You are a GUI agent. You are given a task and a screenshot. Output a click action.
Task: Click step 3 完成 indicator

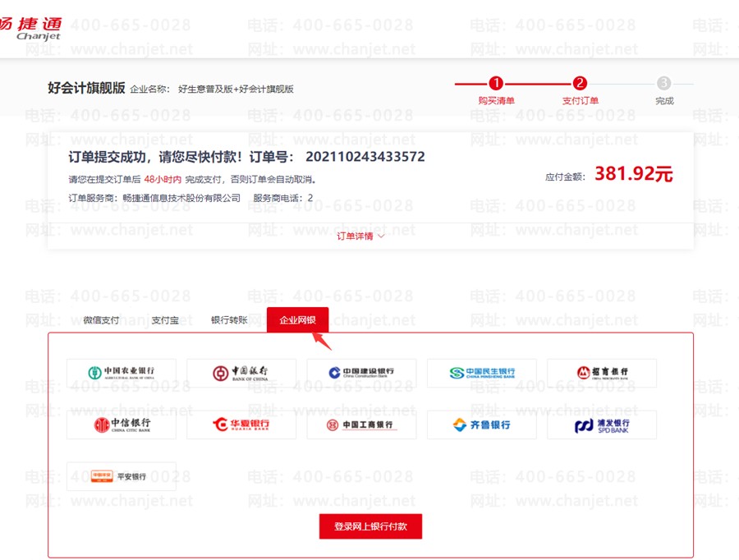(664, 90)
